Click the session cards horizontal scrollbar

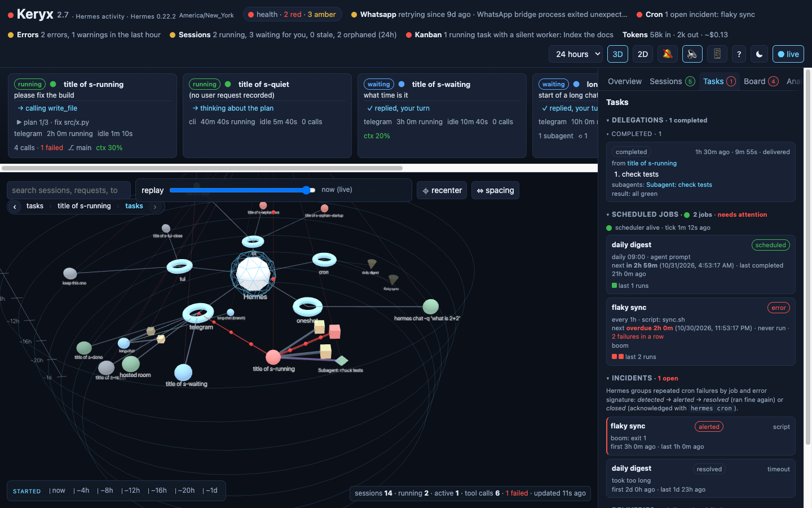(202, 168)
